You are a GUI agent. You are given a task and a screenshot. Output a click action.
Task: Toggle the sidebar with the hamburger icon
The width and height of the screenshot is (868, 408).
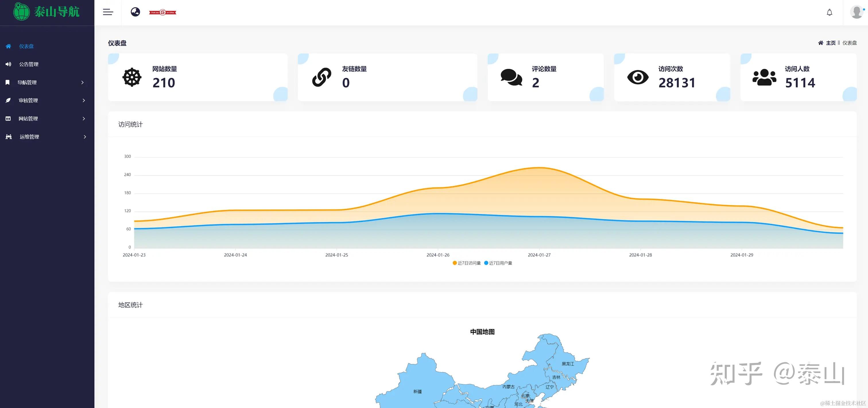[108, 12]
